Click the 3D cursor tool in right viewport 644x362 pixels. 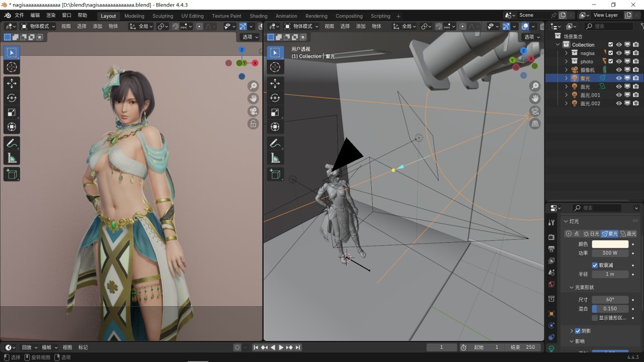click(275, 67)
